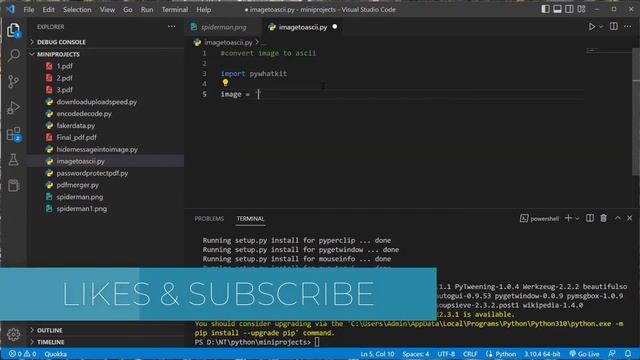Screen dimensions: 640x360
Task: Open the Explorer view in activity bar
Action: [x=13, y=30]
